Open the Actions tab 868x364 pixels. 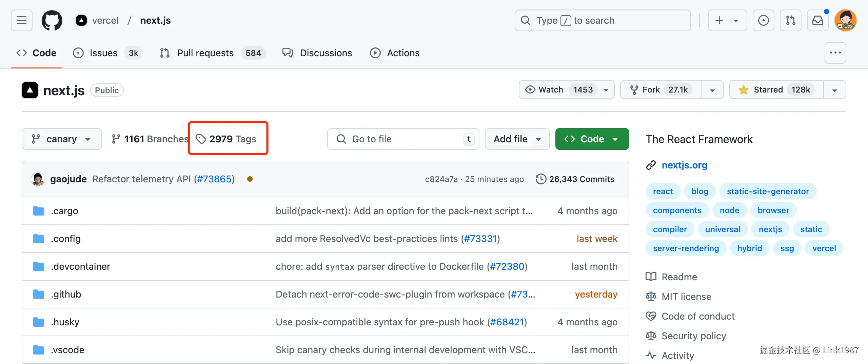tap(395, 53)
